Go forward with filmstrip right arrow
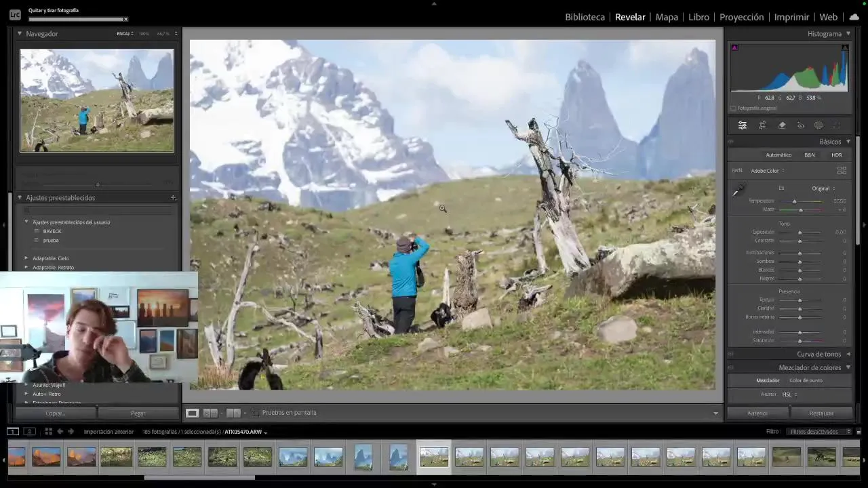Viewport: 868px width, 488px height. [71, 431]
